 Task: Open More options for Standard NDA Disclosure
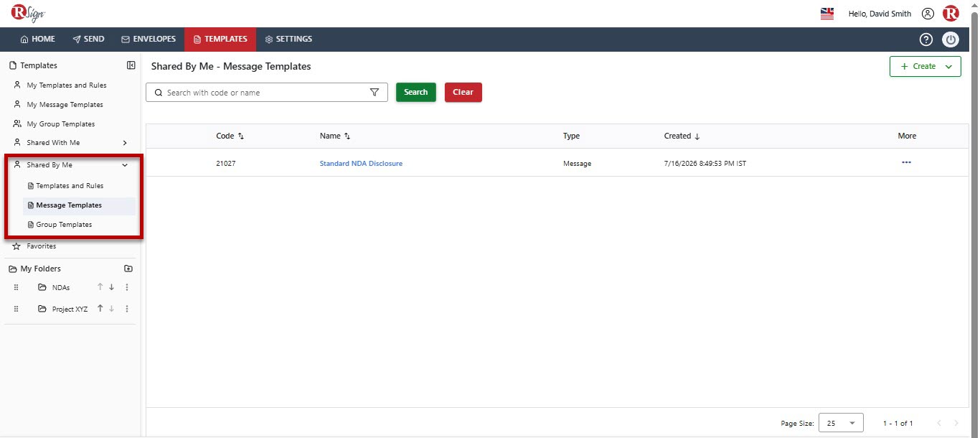point(906,162)
